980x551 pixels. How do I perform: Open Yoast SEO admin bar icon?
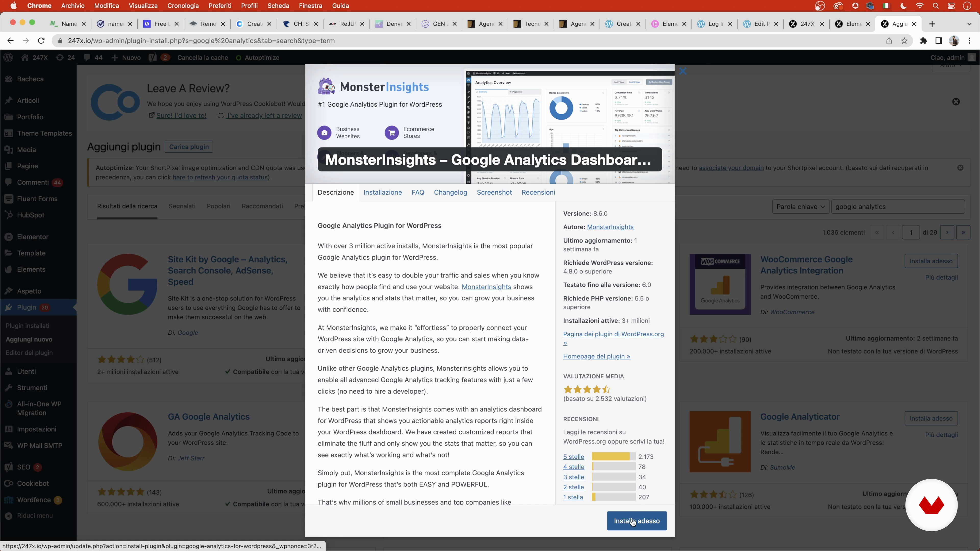coord(159,57)
